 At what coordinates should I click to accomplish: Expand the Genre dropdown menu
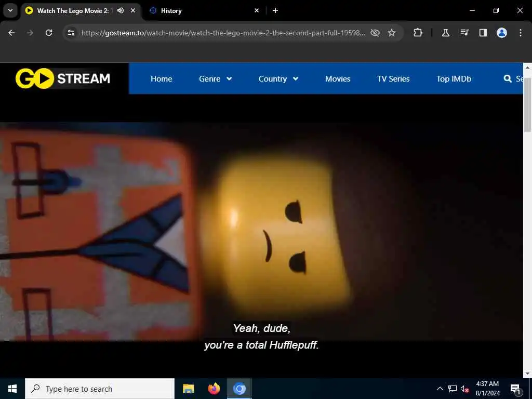tap(216, 79)
